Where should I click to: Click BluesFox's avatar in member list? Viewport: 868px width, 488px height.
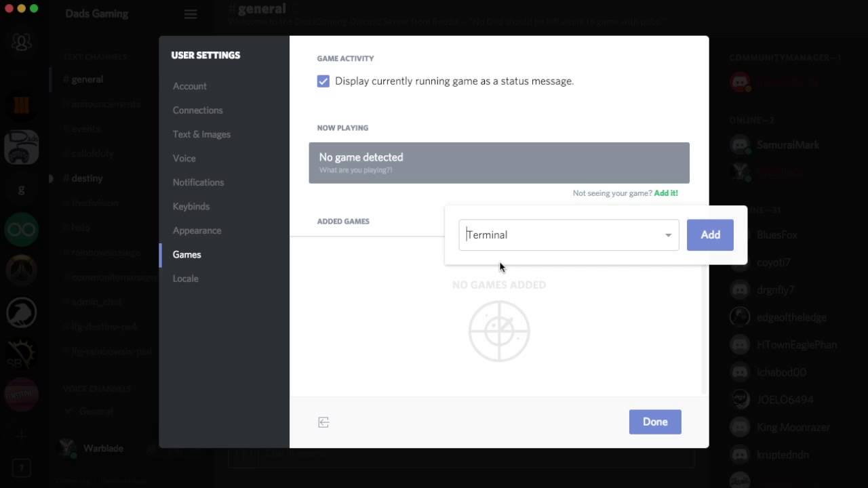pyautogui.click(x=740, y=235)
